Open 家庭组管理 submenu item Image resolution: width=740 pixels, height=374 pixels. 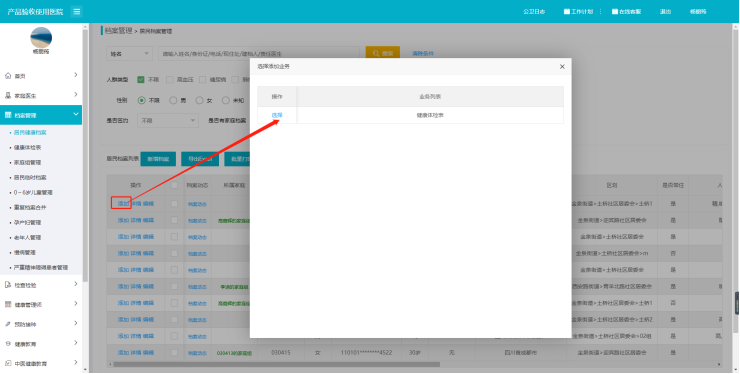click(x=27, y=162)
